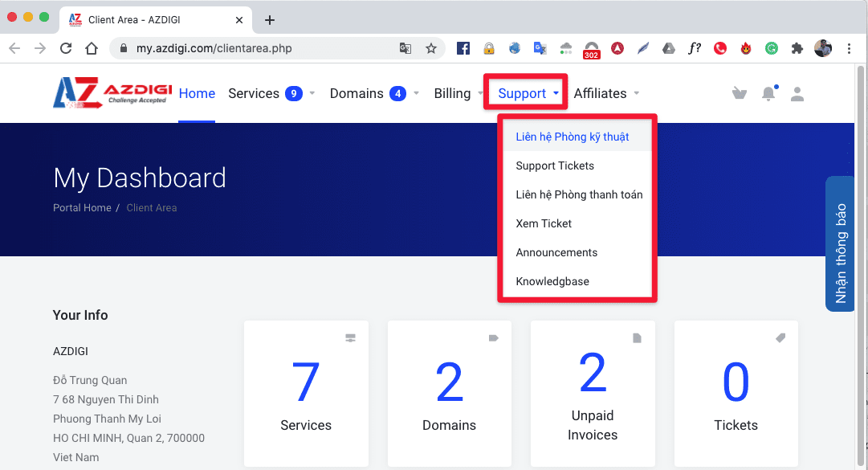
Task: Select Support Tickets from the menu
Action: pyautogui.click(x=555, y=166)
